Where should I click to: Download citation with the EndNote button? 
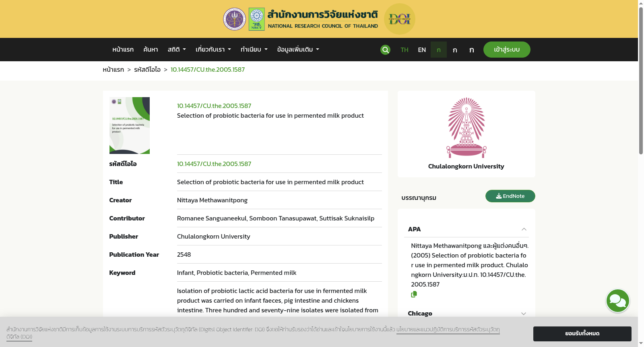pyautogui.click(x=510, y=196)
